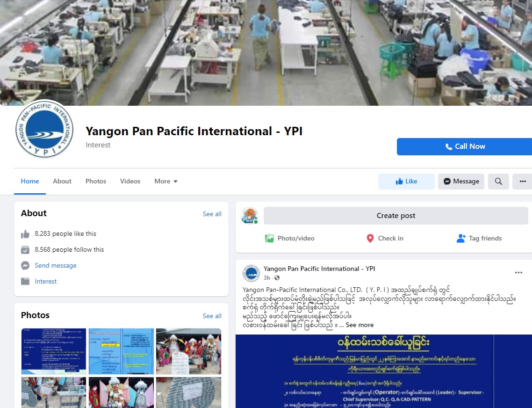This screenshot has height=408, width=532.
Task: Open the About tab
Action: coord(62,181)
